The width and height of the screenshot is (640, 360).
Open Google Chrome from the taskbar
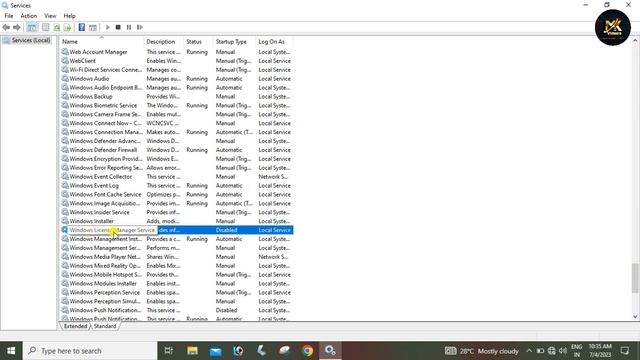pos(307,351)
